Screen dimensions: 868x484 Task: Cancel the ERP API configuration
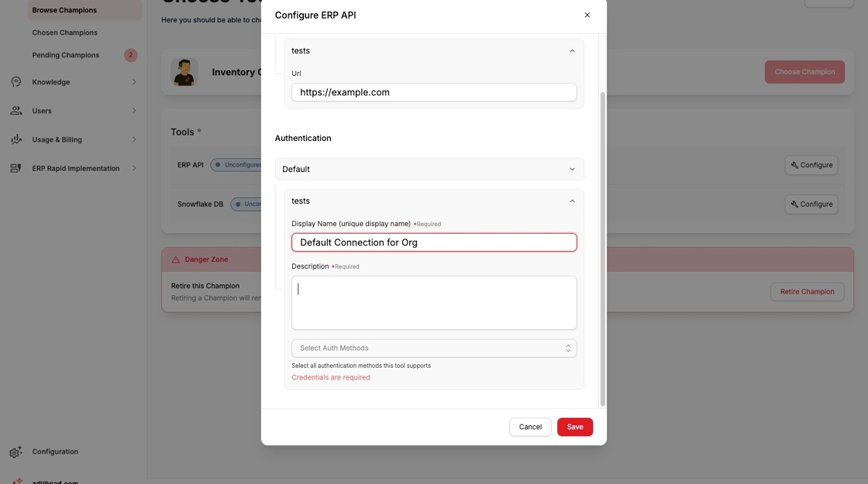[x=530, y=427]
